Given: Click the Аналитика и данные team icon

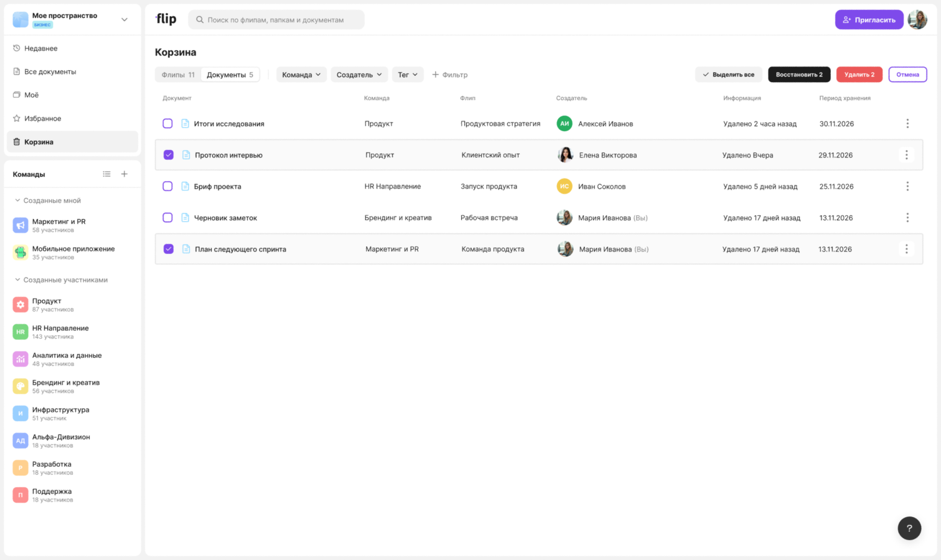Looking at the screenshot, I should pos(21,359).
